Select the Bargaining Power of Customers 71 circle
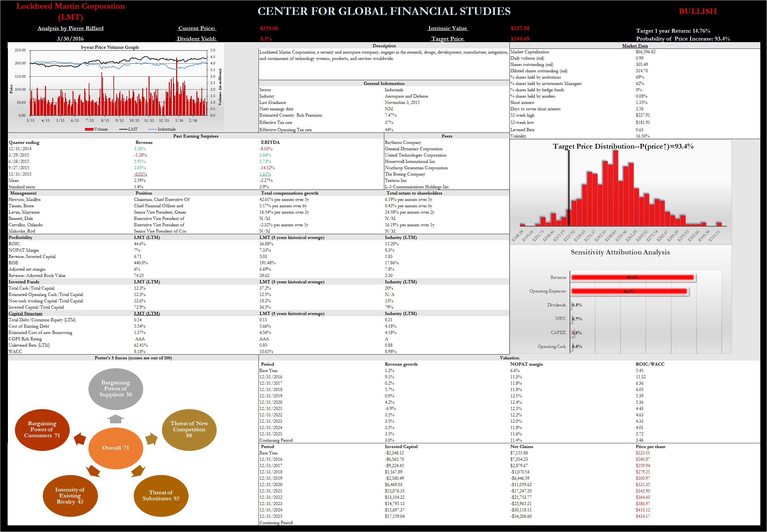 point(42,429)
